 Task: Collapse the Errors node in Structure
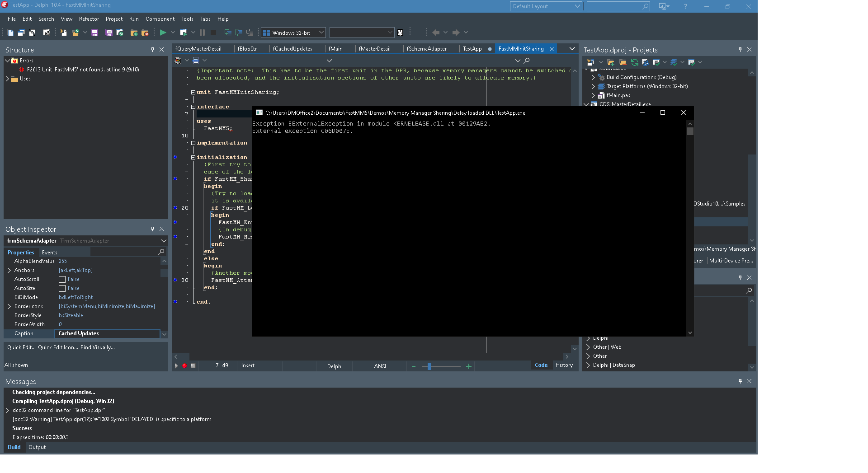coord(7,61)
